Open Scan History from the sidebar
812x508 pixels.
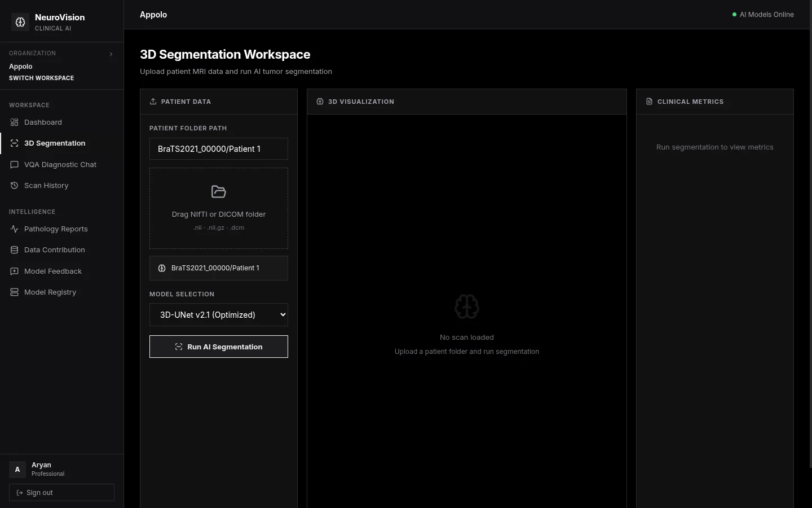pos(62,186)
